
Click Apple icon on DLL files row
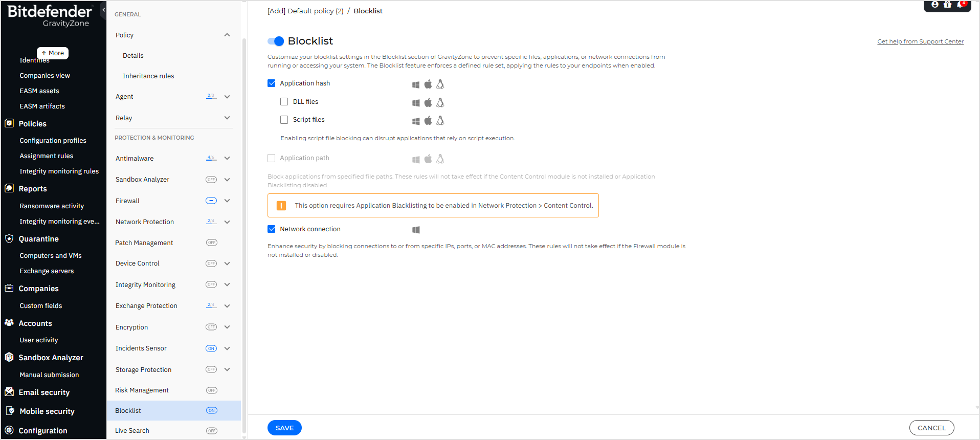pyautogui.click(x=428, y=102)
